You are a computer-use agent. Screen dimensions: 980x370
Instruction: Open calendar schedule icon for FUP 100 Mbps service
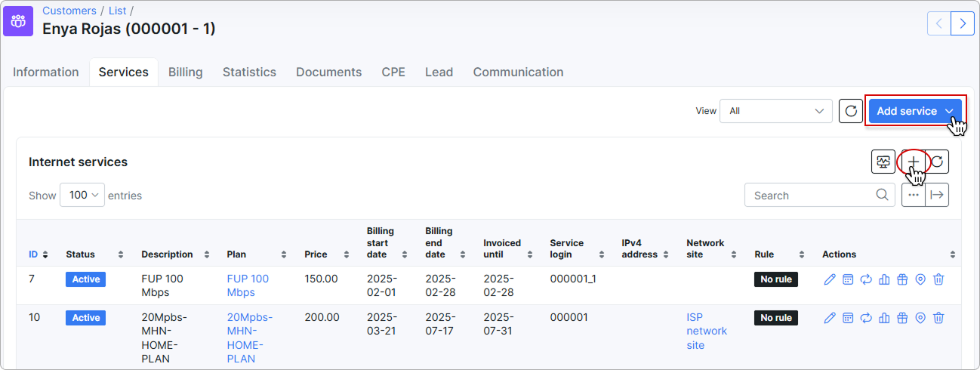point(848,279)
